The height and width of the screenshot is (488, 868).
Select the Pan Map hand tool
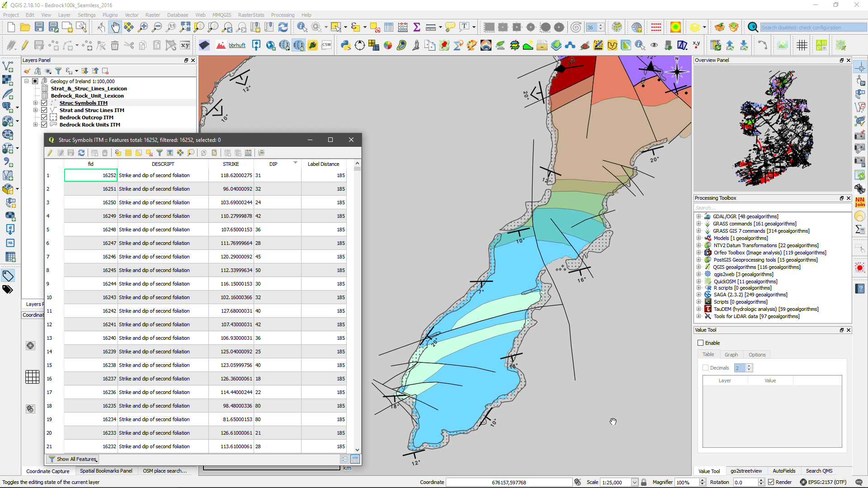[x=115, y=28]
